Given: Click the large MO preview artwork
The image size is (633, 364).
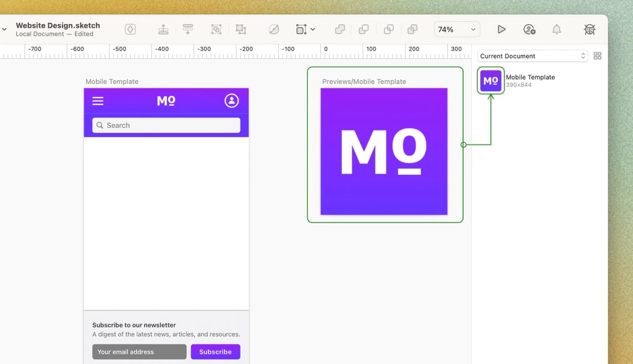Looking at the screenshot, I should [384, 151].
